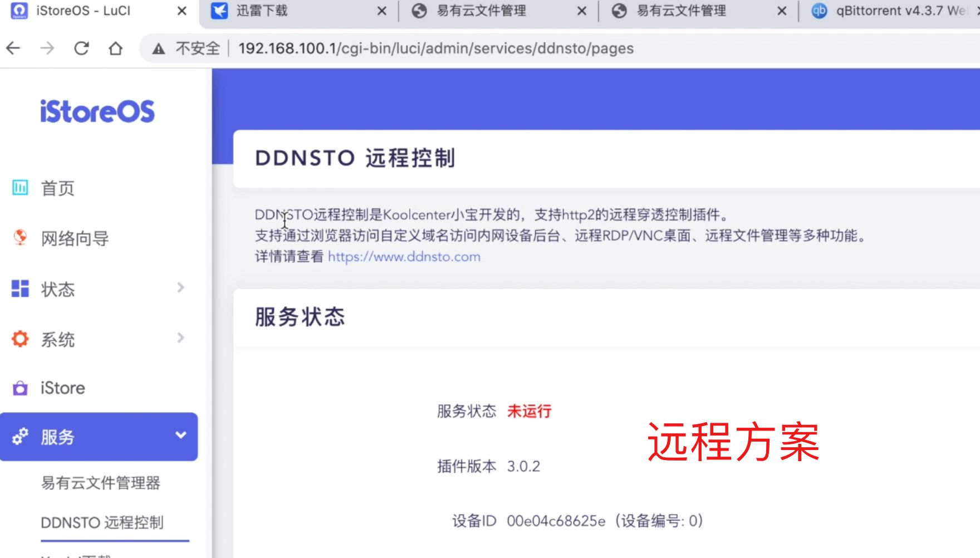Collapse the 服务 menu chevron

[x=180, y=435]
